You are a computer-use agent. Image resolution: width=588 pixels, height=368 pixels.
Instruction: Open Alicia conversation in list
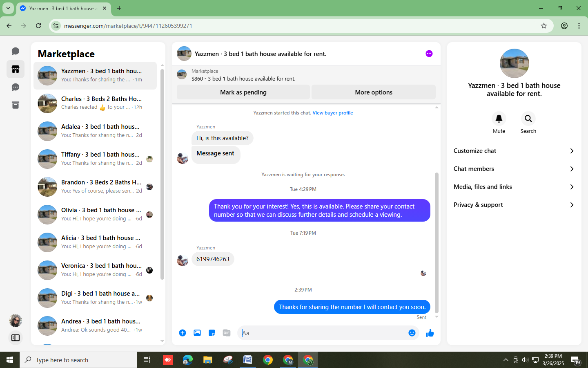(x=95, y=242)
